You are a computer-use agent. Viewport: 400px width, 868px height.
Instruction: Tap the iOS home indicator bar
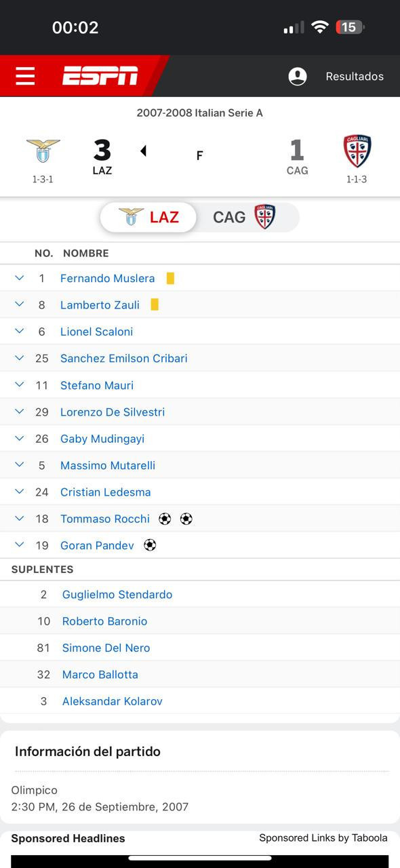click(x=200, y=859)
